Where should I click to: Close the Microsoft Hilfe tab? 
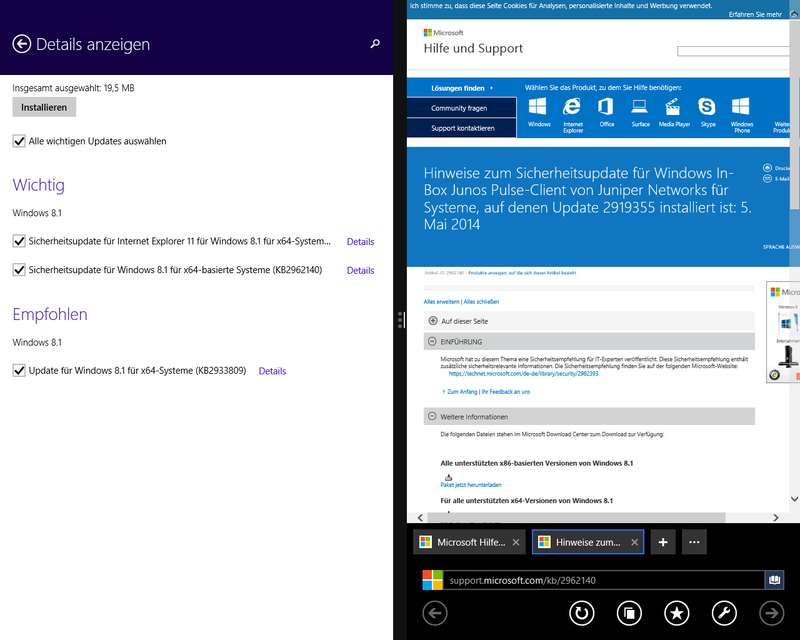coord(516,542)
